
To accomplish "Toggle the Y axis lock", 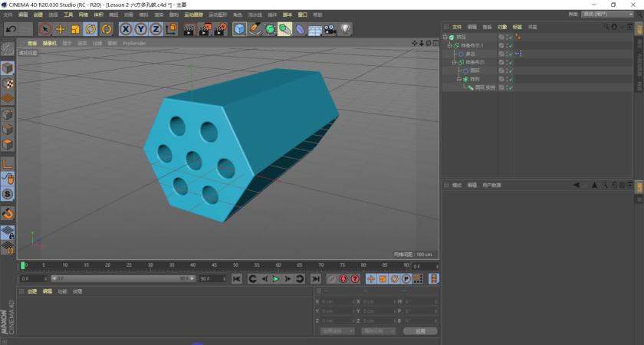I will pyautogui.click(x=141, y=29).
